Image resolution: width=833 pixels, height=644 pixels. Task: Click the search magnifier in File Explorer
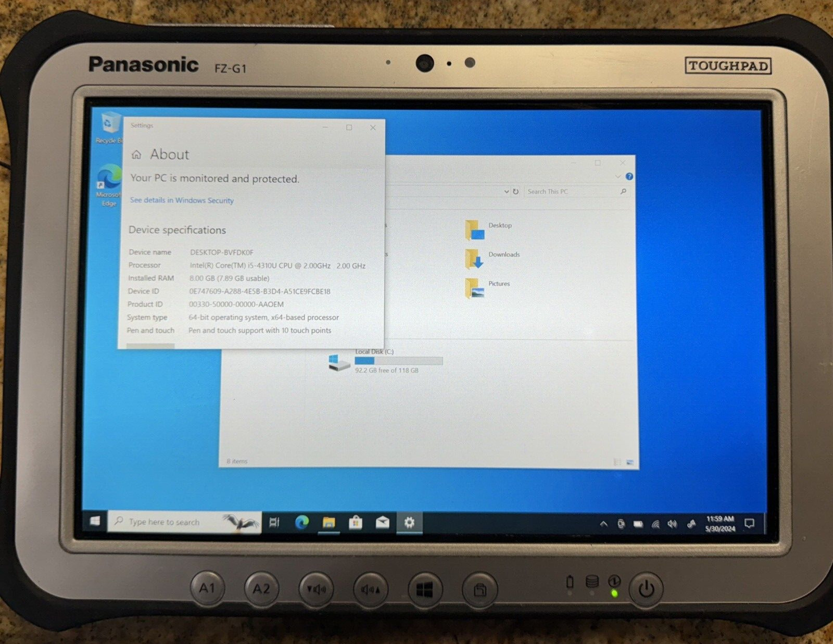click(x=623, y=192)
